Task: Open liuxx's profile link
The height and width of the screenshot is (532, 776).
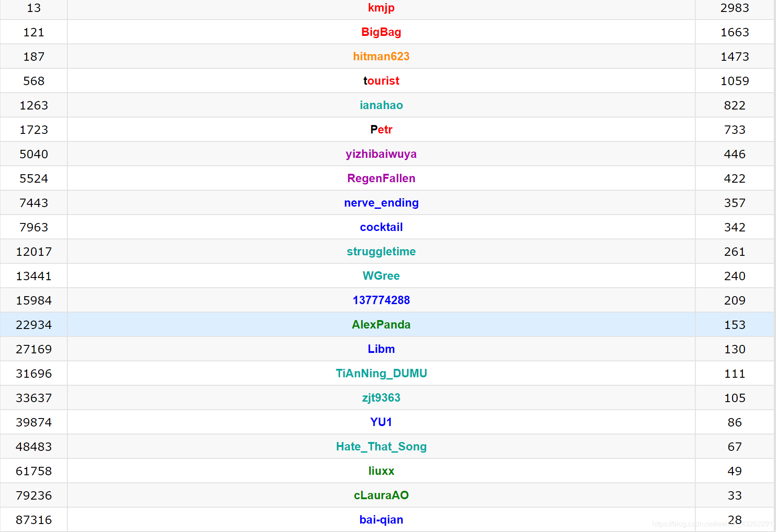Action: click(381, 471)
